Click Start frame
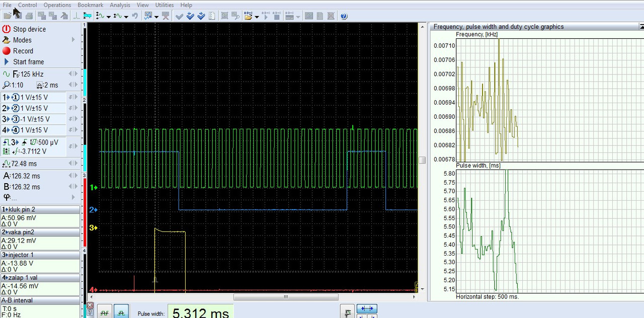 [28, 62]
